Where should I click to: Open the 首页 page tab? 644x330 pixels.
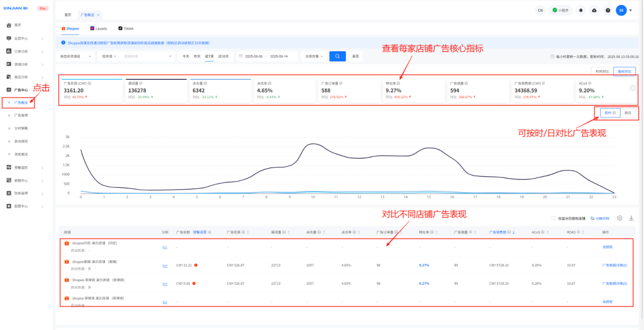pos(68,15)
